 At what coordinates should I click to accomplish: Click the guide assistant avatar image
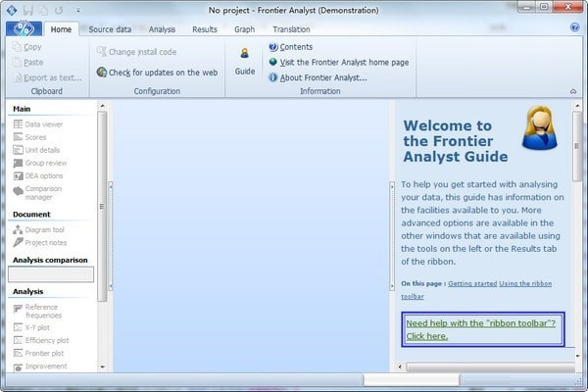point(540,128)
